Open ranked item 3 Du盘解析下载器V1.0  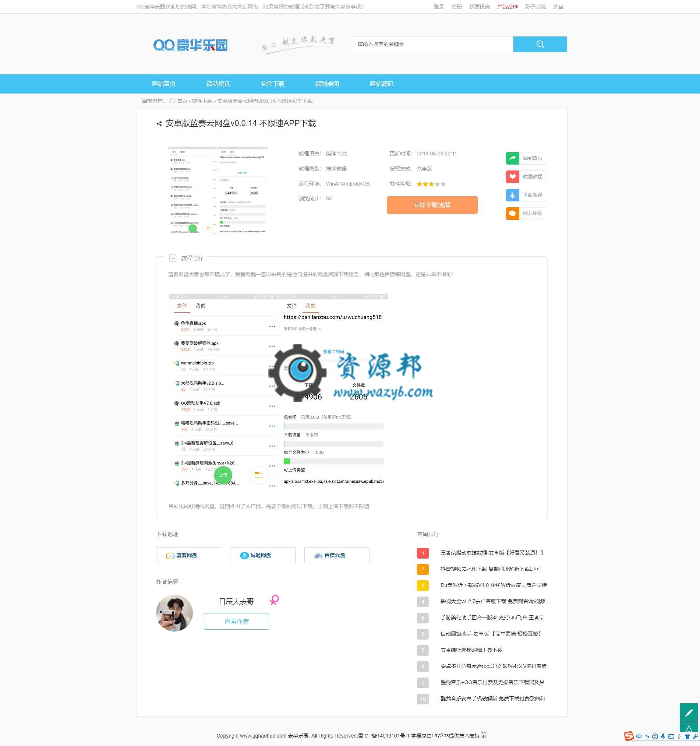coord(493,585)
